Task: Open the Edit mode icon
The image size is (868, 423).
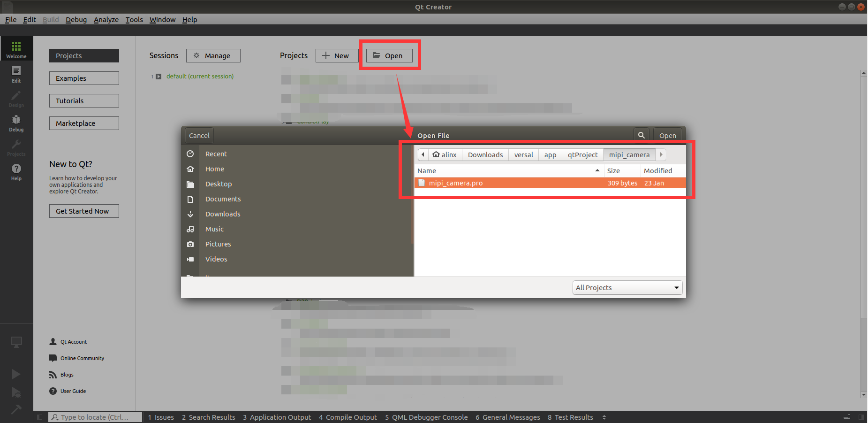Action: (16, 74)
